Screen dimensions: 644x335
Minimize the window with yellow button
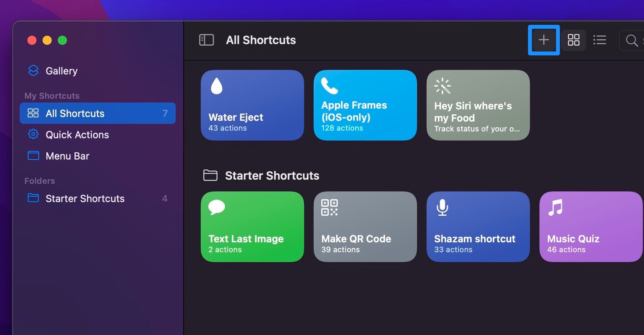click(x=47, y=40)
